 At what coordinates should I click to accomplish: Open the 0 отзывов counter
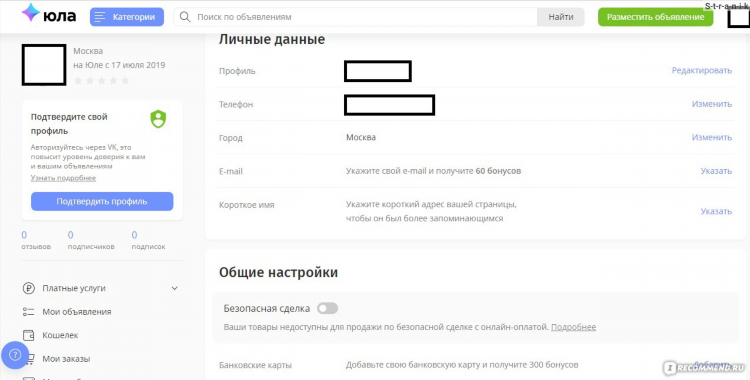click(x=36, y=240)
